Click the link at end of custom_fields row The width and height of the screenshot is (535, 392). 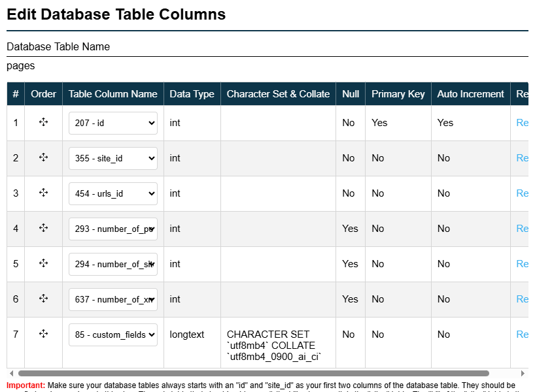(523, 335)
